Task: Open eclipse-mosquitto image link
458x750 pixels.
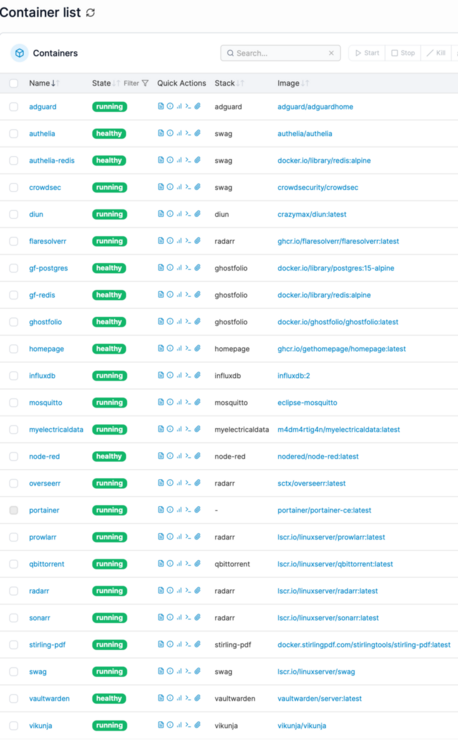Action: pyautogui.click(x=307, y=403)
